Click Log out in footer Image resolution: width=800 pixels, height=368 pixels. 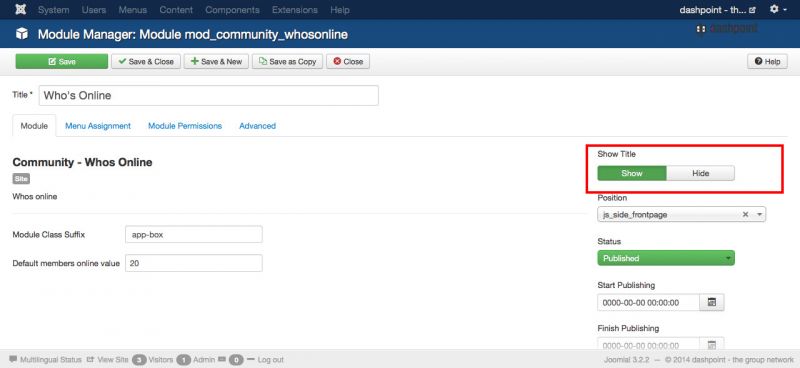pos(265,359)
